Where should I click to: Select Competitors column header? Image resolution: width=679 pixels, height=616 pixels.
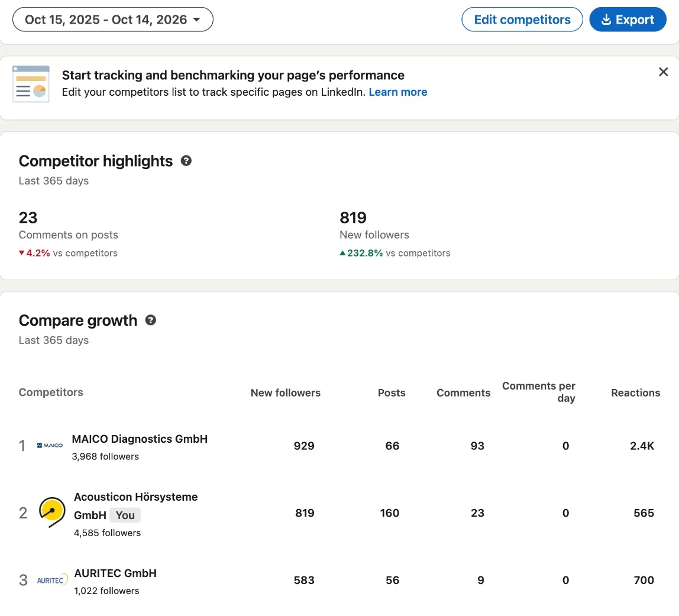click(x=51, y=392)
